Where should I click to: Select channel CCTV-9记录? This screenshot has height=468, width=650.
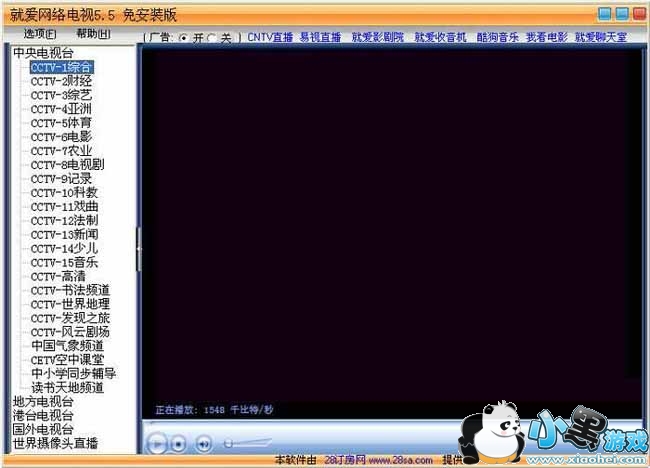click(x=61, y=179)
